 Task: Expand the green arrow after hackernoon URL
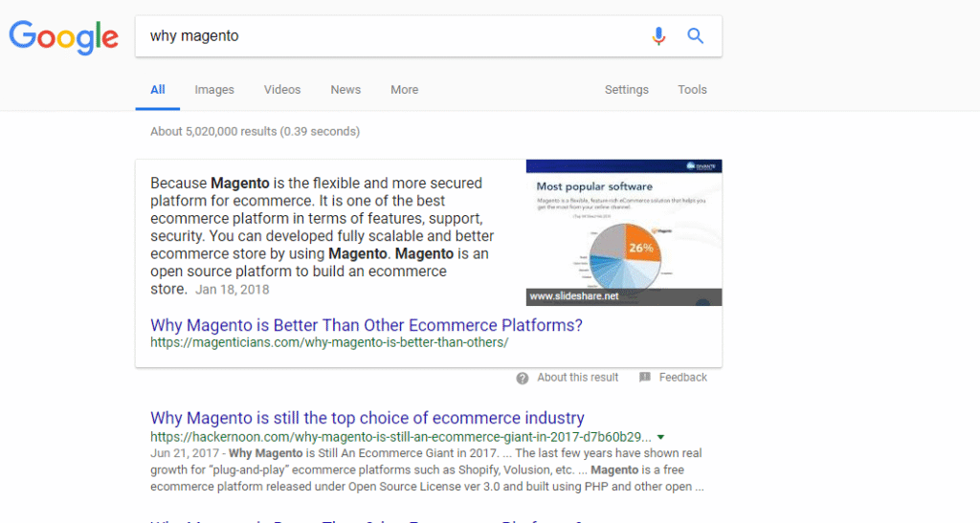[660, 438]
